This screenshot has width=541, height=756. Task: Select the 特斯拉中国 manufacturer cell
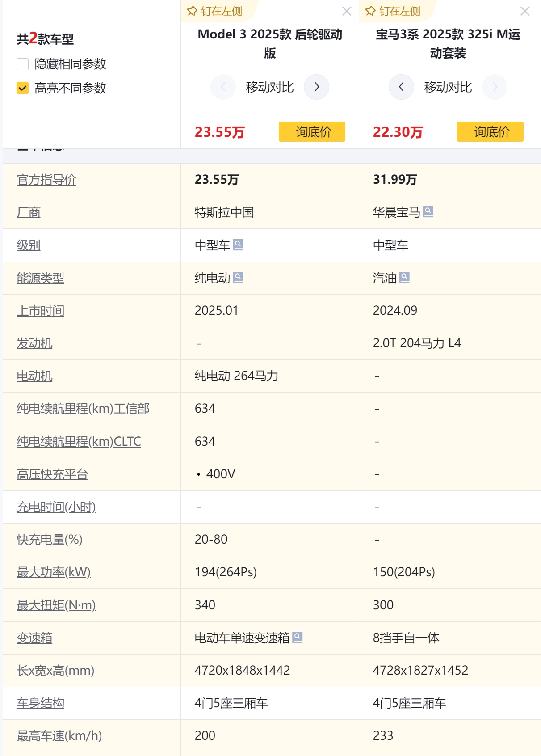pyautogui.click(x=270, y=212)
